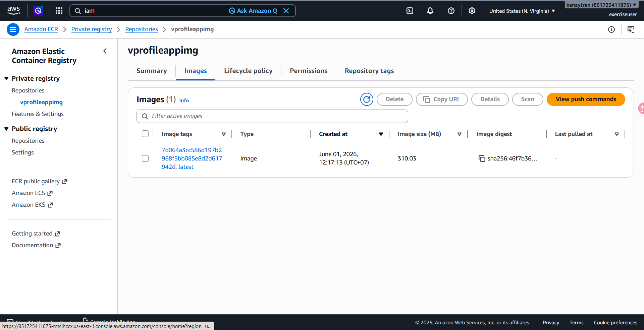The image size is (644, 330).
Task: Open the Amazon ECR breadcrumb link
Action: 41,29
